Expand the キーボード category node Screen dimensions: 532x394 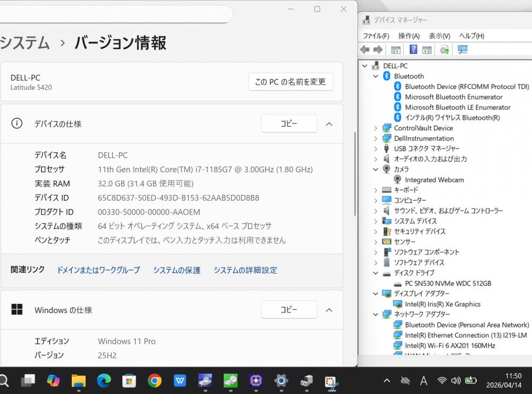click(x=376, y=190)
